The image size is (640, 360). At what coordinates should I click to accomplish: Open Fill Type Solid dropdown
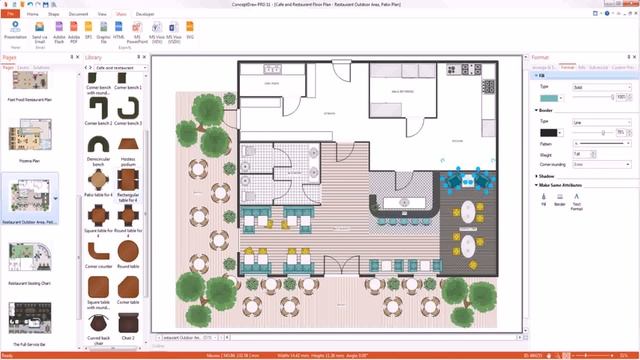coord(602,87)
